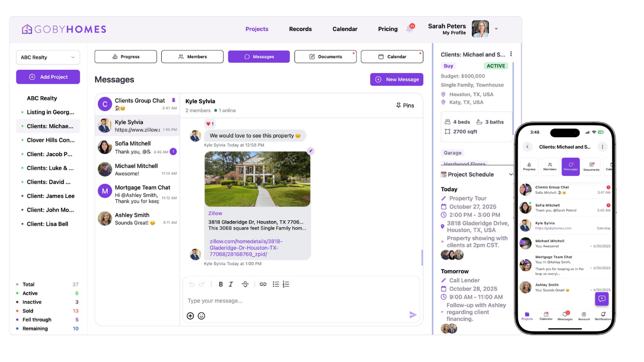
Task: Tap Notification in phone bottom bar
Action: tap(603, 316)
